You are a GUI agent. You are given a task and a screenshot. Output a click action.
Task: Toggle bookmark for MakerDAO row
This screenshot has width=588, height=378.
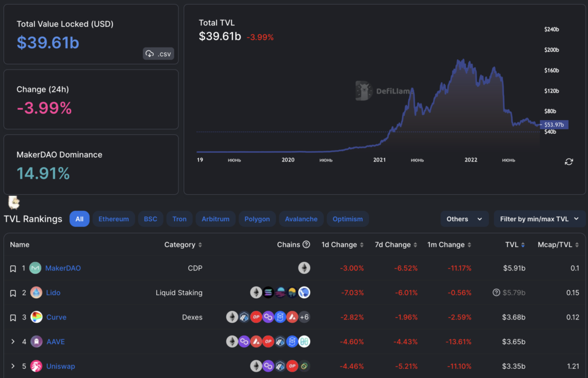[x=13, y=269]
